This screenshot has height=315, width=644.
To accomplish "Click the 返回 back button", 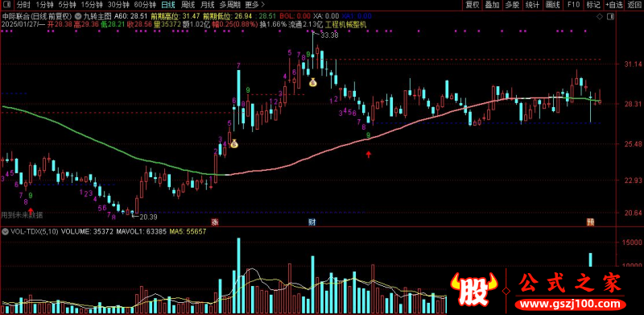I will click(x=634, y=5).
